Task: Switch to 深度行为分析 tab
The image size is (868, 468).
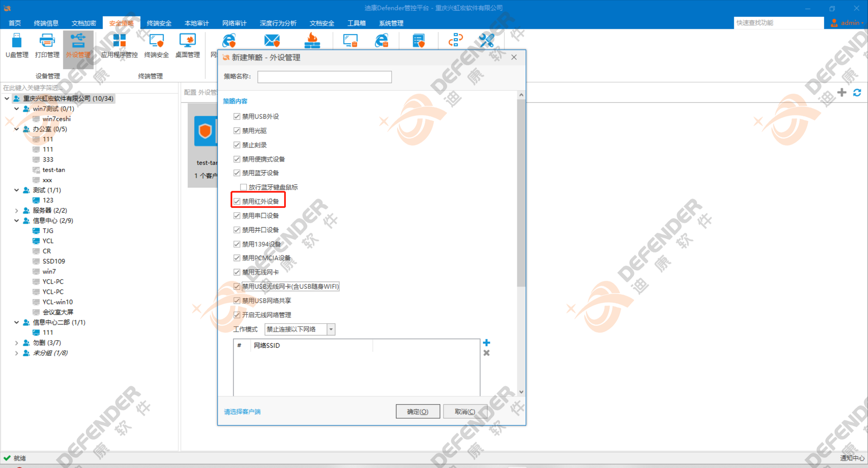Action: 278,23
